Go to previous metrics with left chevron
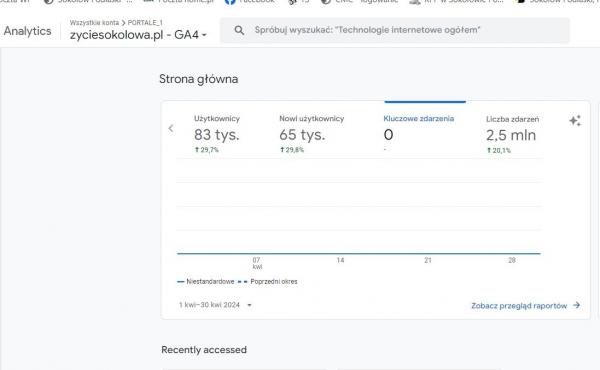Viewport: 600px width, 370px height. click(171, 129)
